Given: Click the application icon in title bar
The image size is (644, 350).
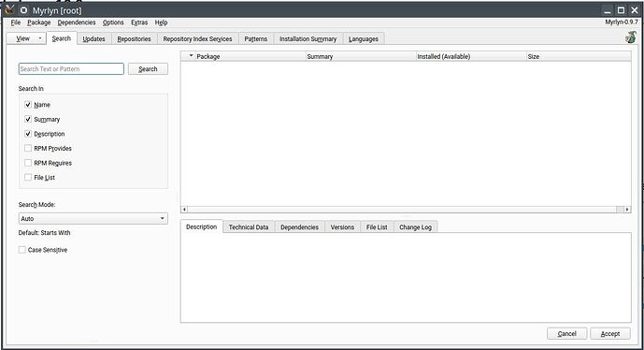Looking at the screenshot, I should point(9,9).
